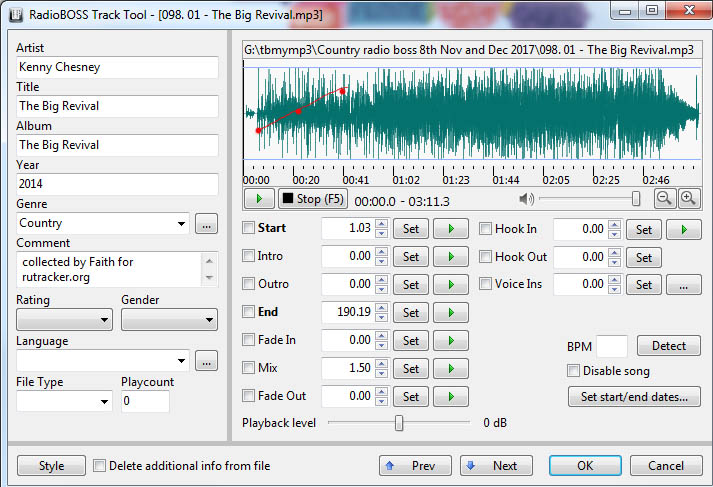Image resolution: width=713 pixels, height=487 pixels.
Task: Increase the Hook In value spinner
Action: click(x=614, y=225)
